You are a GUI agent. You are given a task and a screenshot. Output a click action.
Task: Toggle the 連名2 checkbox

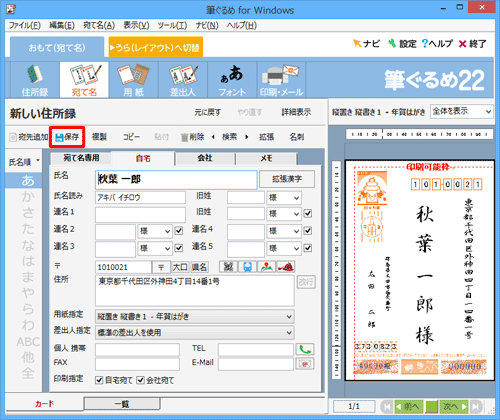(x=179, y=231)
